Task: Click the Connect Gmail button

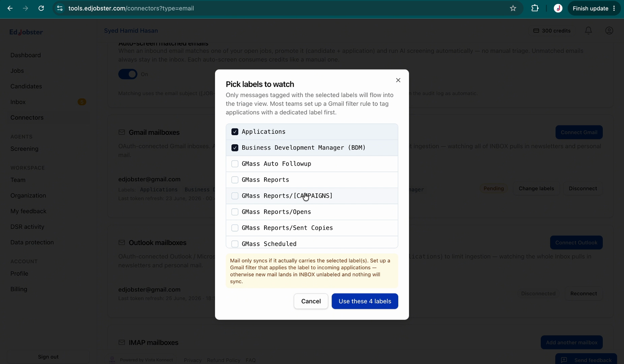Action: coord(579,132)
